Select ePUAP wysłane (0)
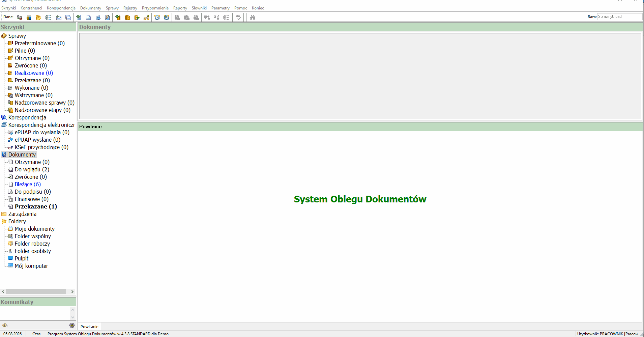 (37, 140)
